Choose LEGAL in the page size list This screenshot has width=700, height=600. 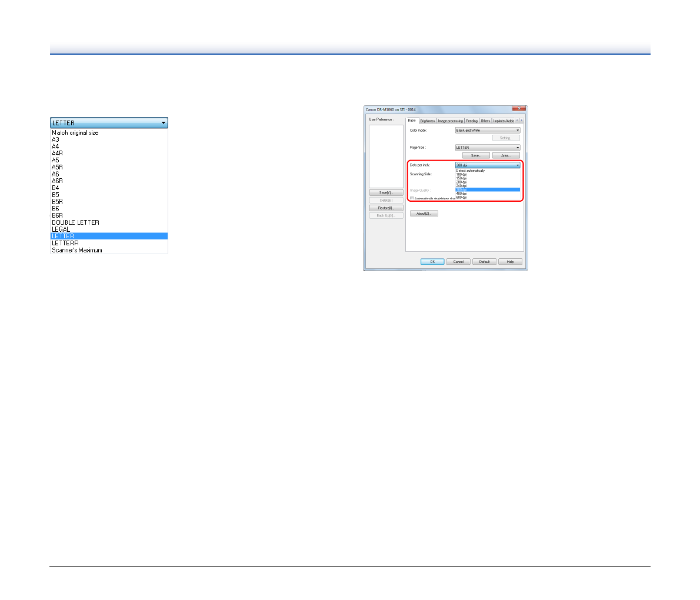click(x=61, y=229)
